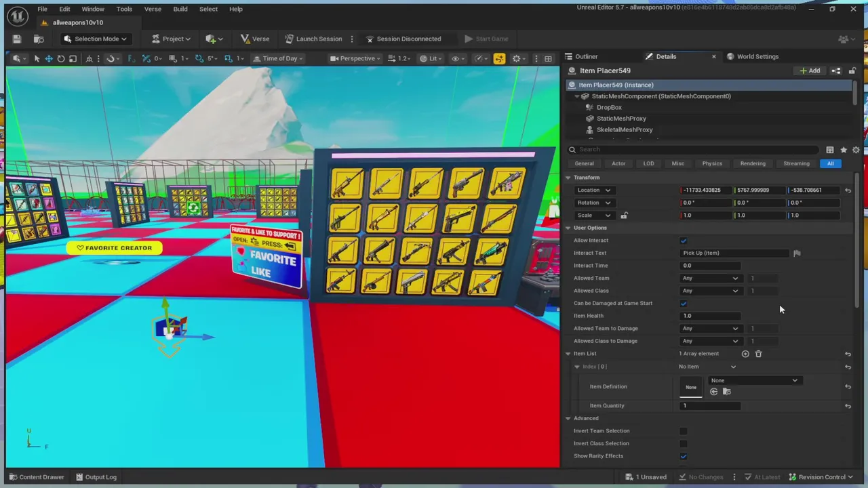This screenshot has height=488, width=868.
Task: Open viewport settings gear
Action: tap(517, 58)
